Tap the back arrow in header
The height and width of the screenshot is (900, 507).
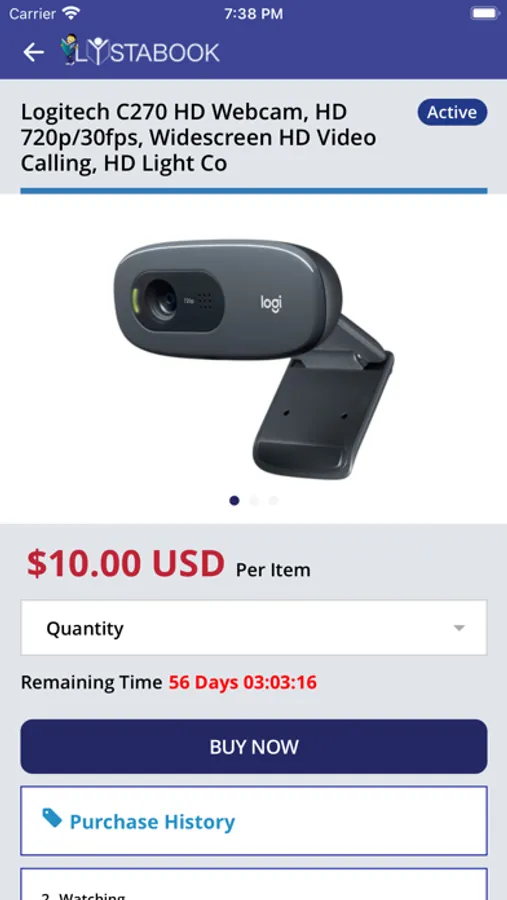tap(33, 52)
